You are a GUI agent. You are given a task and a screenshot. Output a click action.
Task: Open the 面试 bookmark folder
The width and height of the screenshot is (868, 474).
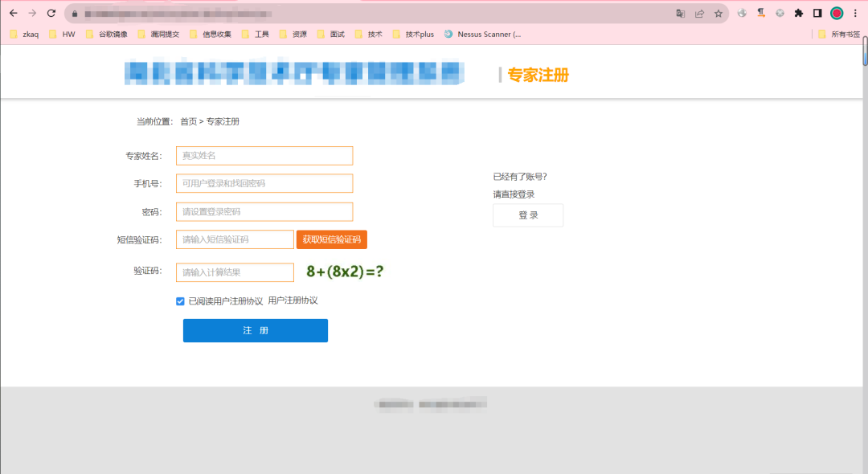tap(330, 35)
